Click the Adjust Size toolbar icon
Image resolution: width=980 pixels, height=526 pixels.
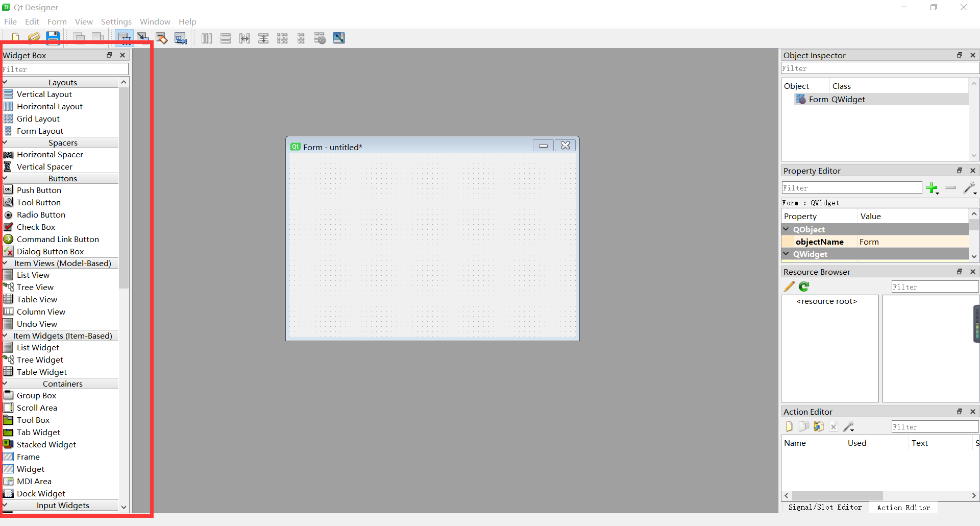tap(339, 38)
